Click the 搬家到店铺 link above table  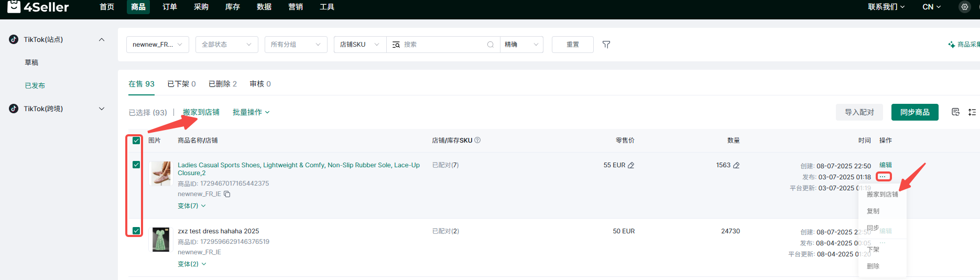click(201, 112)
